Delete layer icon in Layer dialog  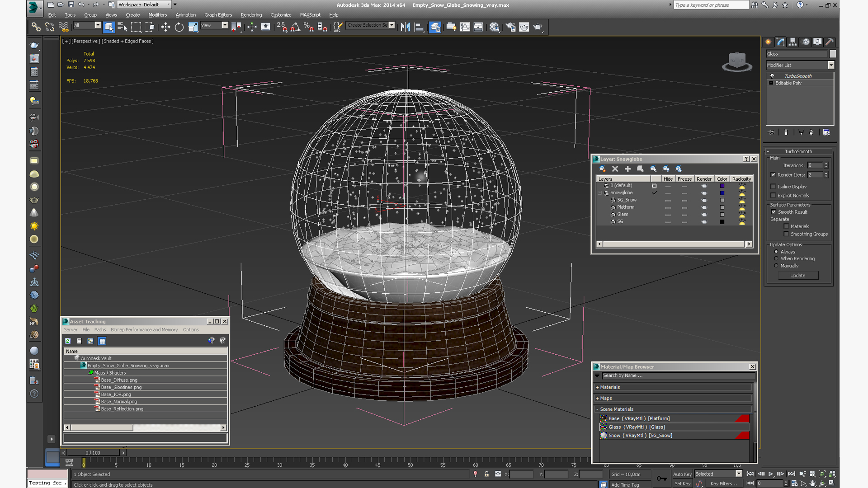point(615,169)
